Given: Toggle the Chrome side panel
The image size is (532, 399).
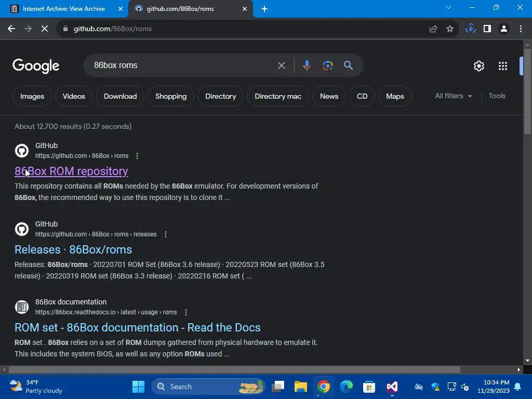Looking at the screenshot, I should [487, 29].
